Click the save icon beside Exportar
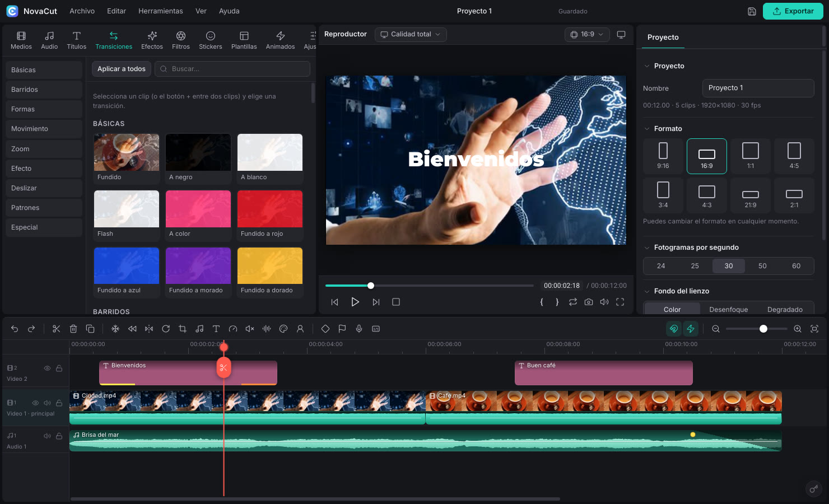 point(752,11)
